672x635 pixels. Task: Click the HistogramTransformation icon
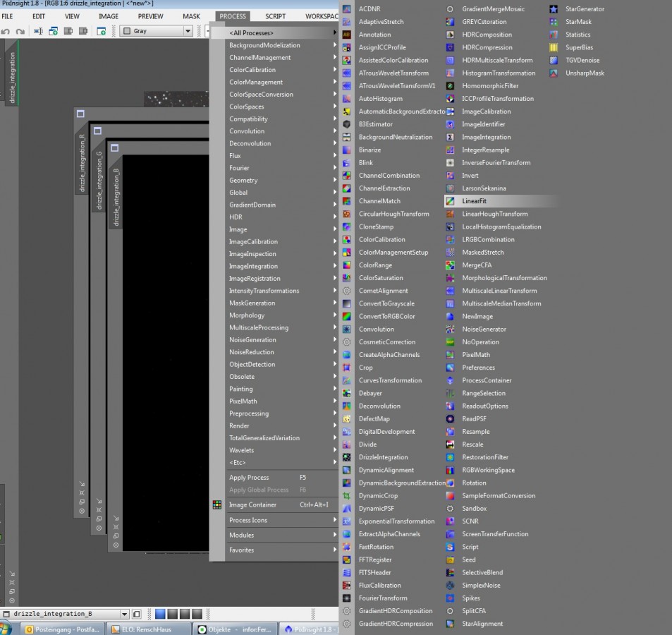pos(450,73)
